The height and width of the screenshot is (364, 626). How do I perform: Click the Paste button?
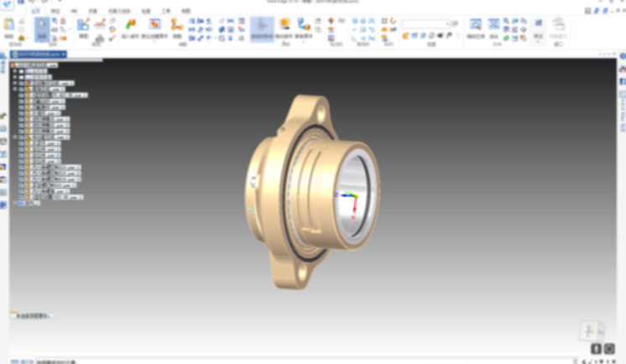click(9, 28)
